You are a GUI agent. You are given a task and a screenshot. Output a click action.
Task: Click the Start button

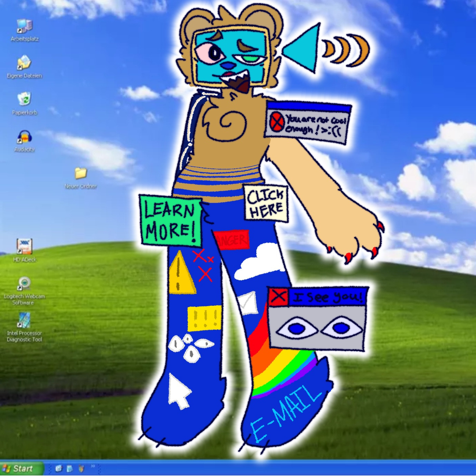[22, 469]
